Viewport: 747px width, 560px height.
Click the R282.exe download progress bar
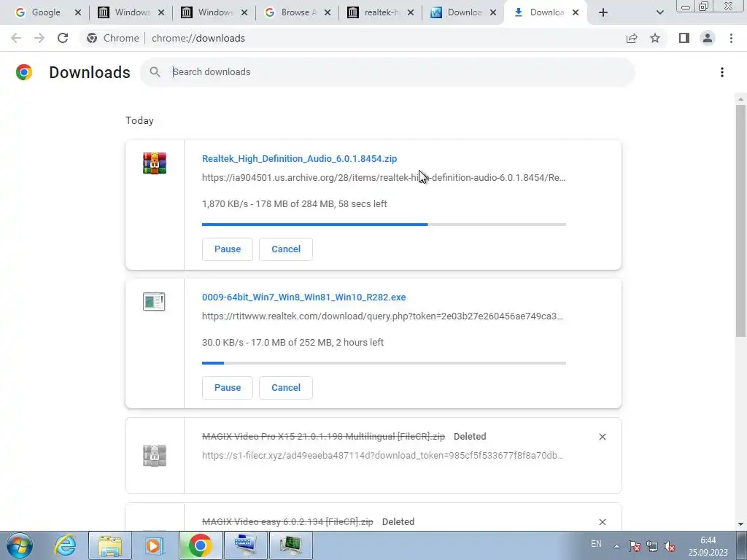pyautogui.click(x=384, y=363)
